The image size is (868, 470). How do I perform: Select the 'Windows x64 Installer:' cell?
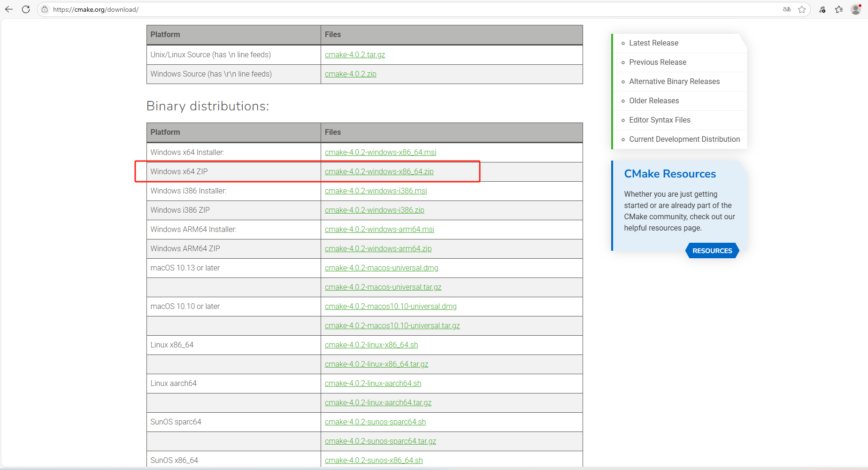click(x=233, y=152)
